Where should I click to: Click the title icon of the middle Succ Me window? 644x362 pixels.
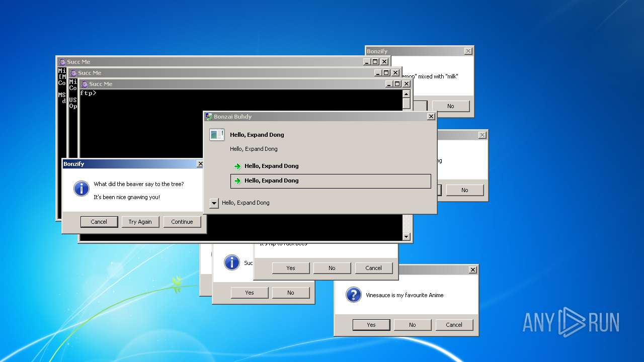[x=73, y=73]
